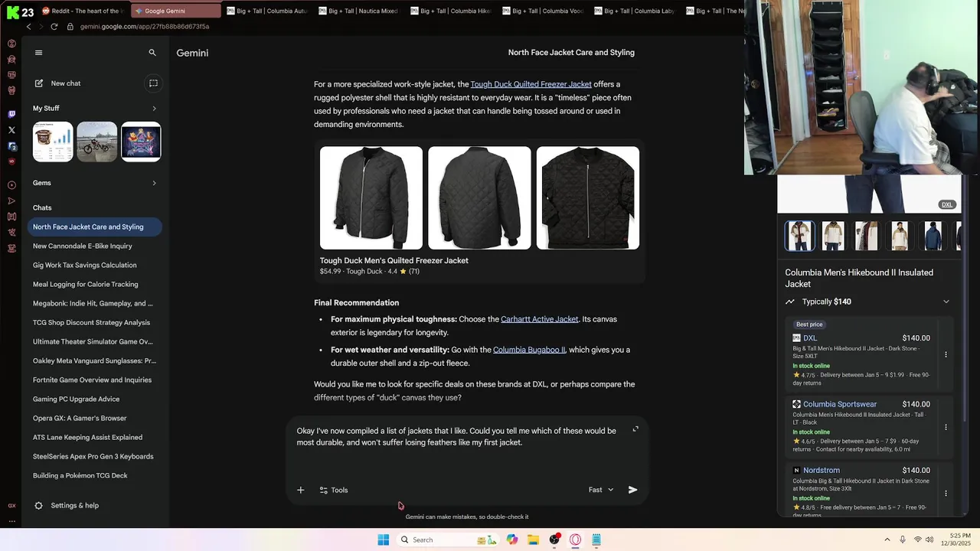Image resolution: width=980 pixels, height=551 pixels.
Task: Open search chats magnifier icon in Gemini sidebar
Action: point(152,53)
